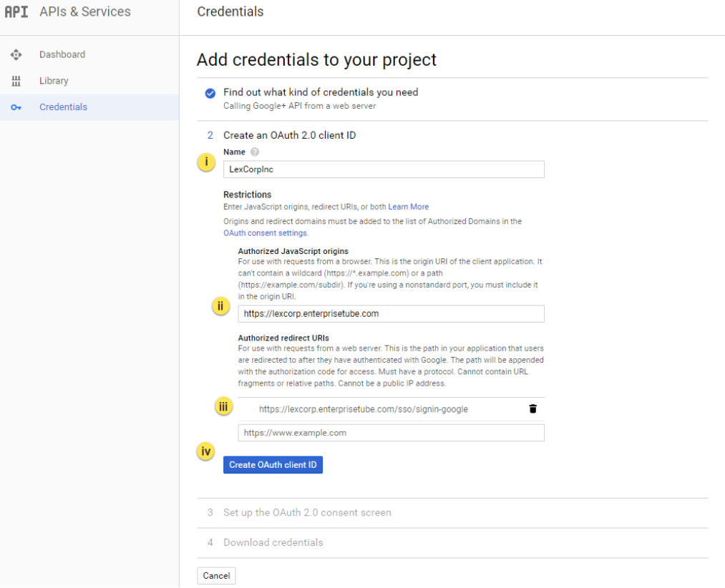Click the API logo icon
Image resolution: width=725 pixels, height=588 pixels.
click(16, 12)
